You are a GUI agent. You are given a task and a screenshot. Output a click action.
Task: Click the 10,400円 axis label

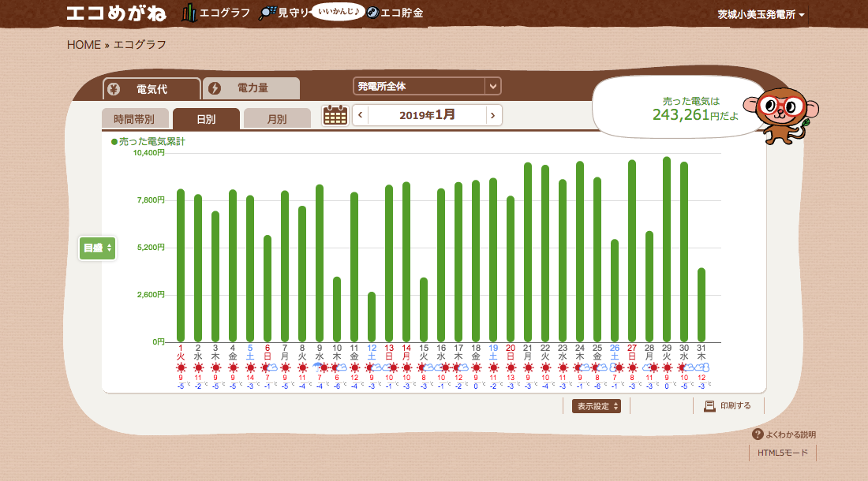click(x=148, y=153)
